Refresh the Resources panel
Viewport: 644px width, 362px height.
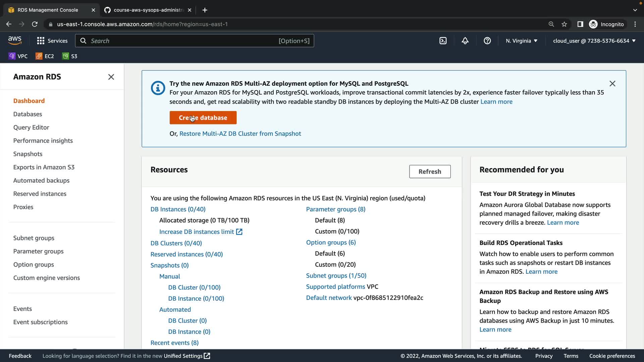(430, 171)
